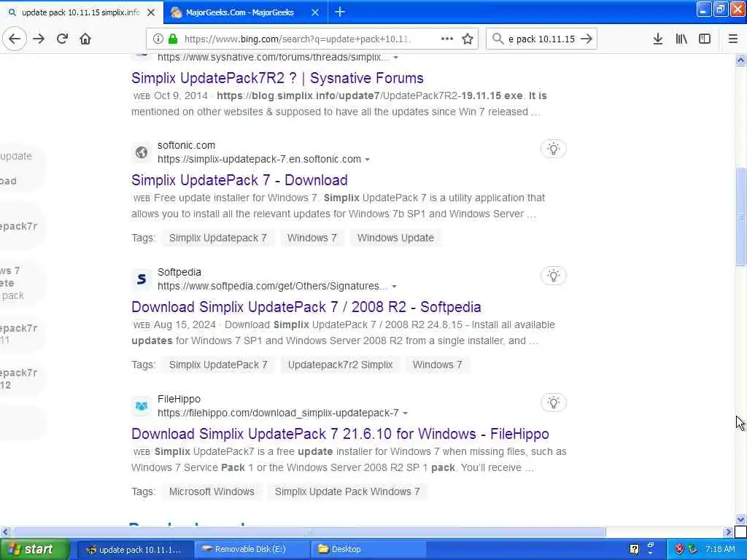747x560 pixels.
Task: Click the green padlock security icon
Action: tap(173, 39)
